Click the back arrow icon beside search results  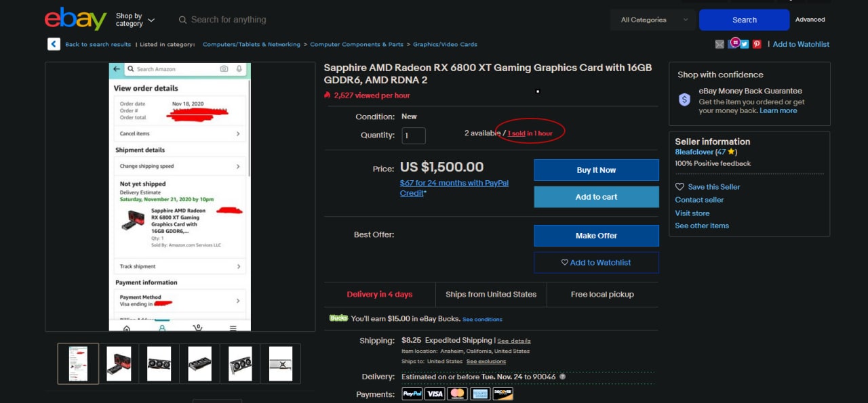(54, 44)
